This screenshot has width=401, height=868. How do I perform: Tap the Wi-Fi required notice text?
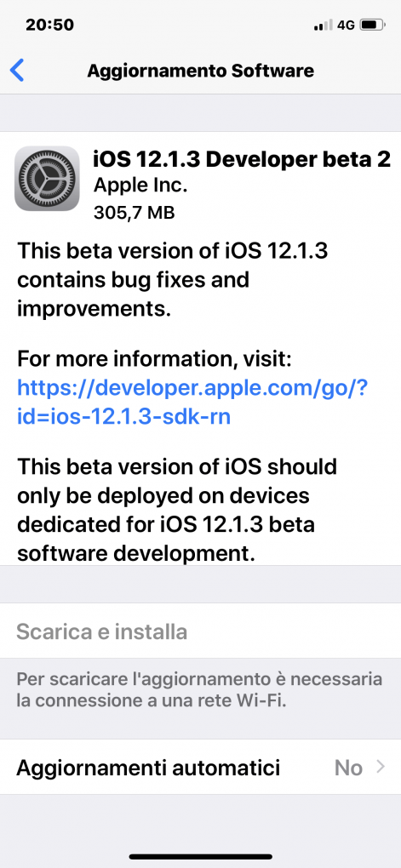pyautogui.click(x=199, y=690)
